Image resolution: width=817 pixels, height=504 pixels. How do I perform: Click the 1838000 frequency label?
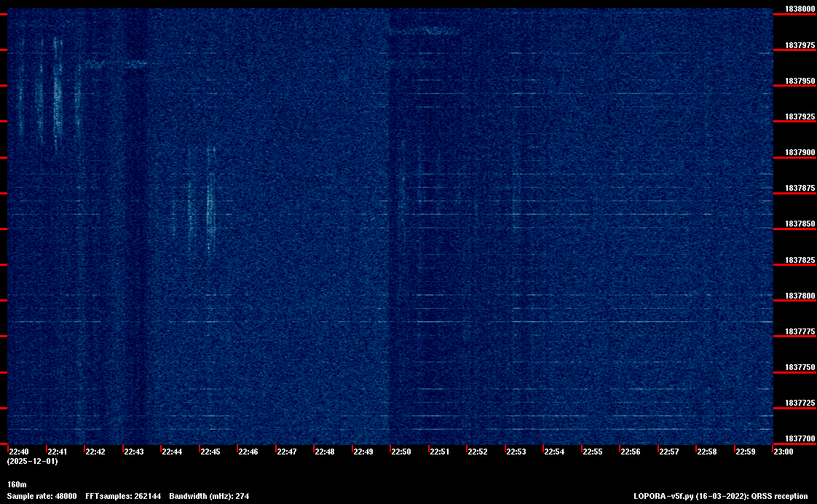point(800,9)
